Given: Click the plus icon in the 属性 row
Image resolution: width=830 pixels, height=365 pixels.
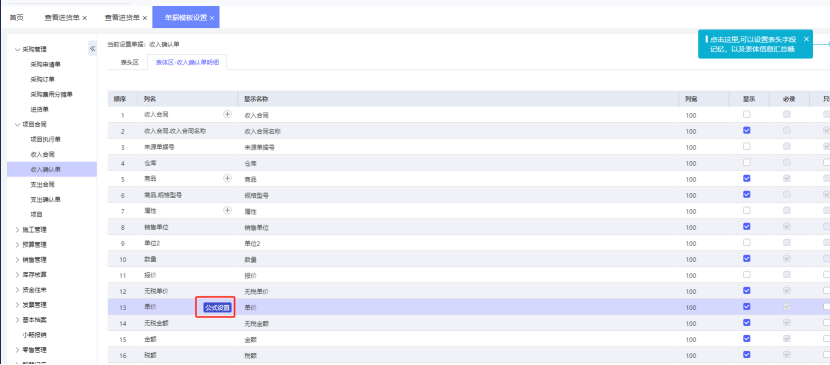Looking at the screenshot, I should point(228,210).
